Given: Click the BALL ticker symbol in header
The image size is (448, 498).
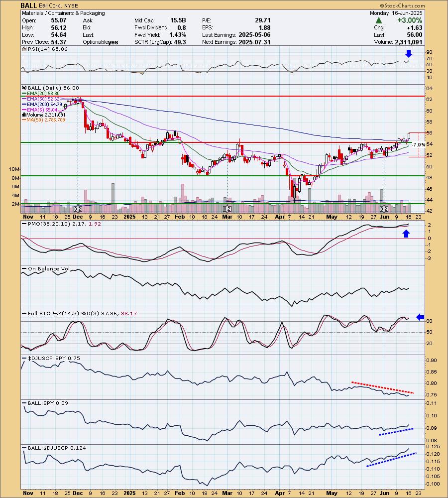Looking at the screenshot, I should [x=28, y=5].
